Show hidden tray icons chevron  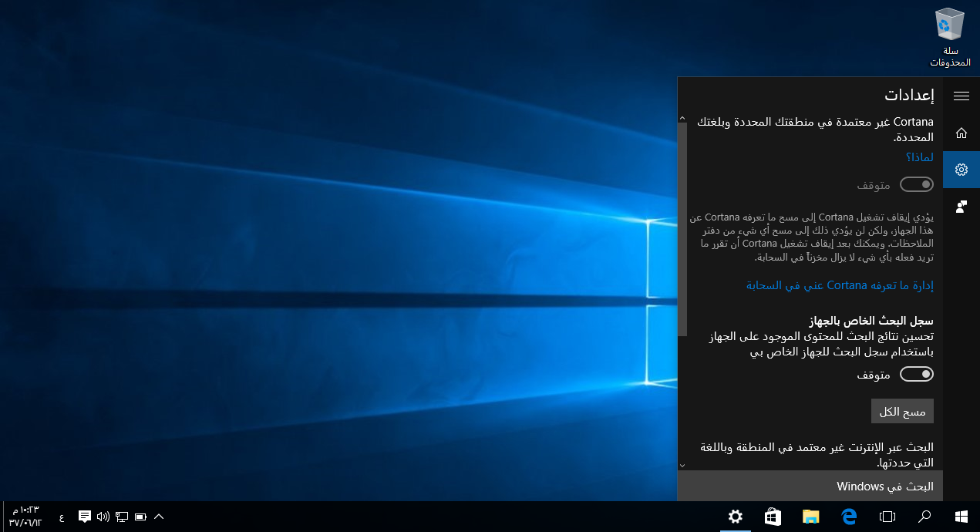(160, 517)
